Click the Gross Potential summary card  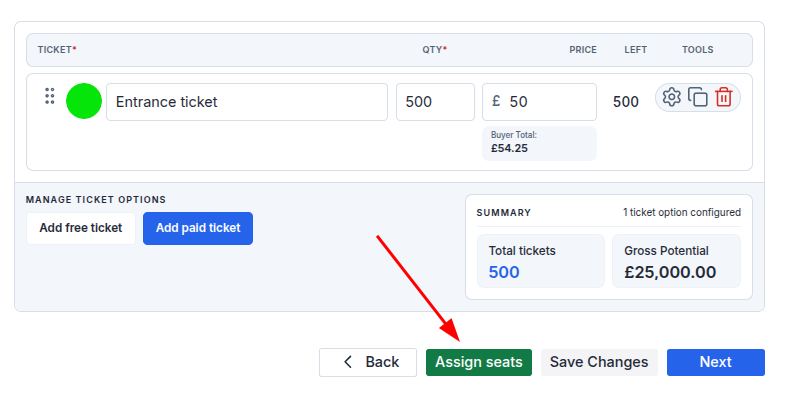(676, 261)
